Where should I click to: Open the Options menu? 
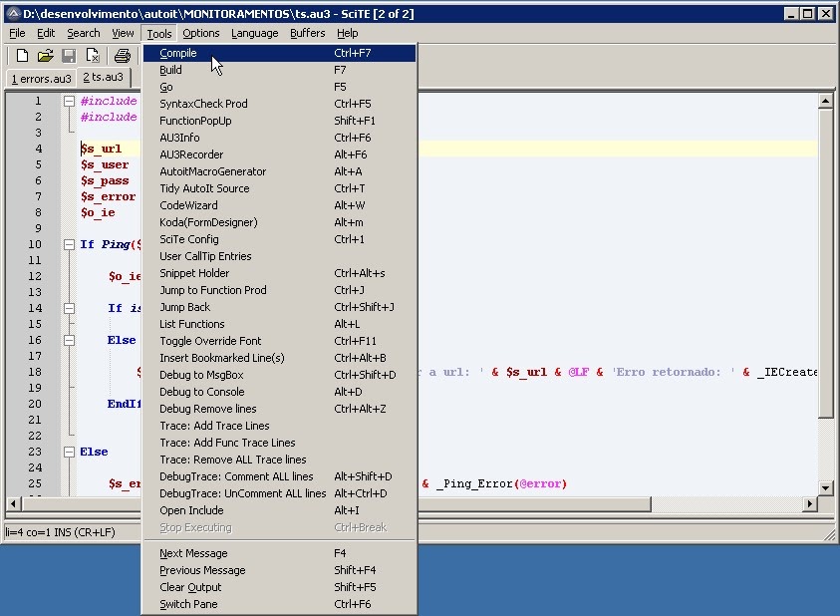click(201, 33)
